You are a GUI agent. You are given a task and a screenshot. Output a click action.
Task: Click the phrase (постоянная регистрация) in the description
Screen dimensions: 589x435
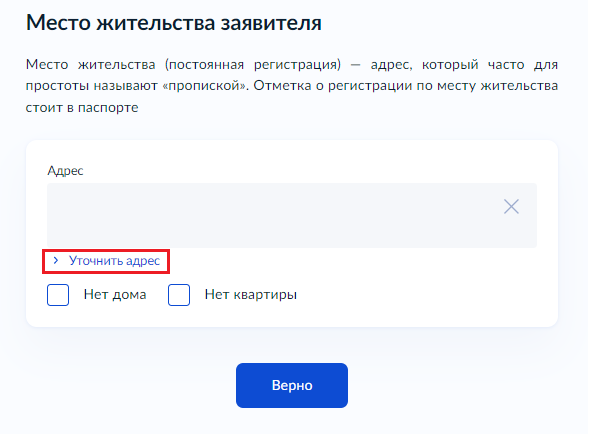(x=253, y=65)
